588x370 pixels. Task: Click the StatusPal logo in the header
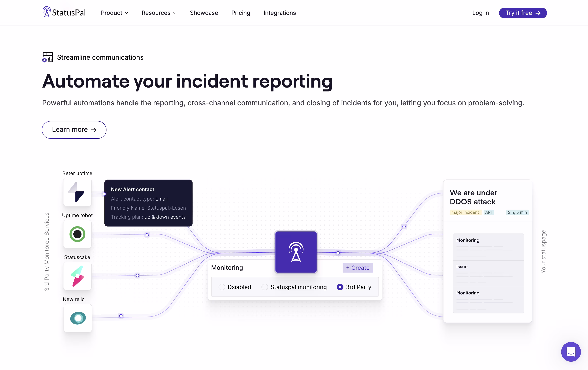click(x=64, y=12)
